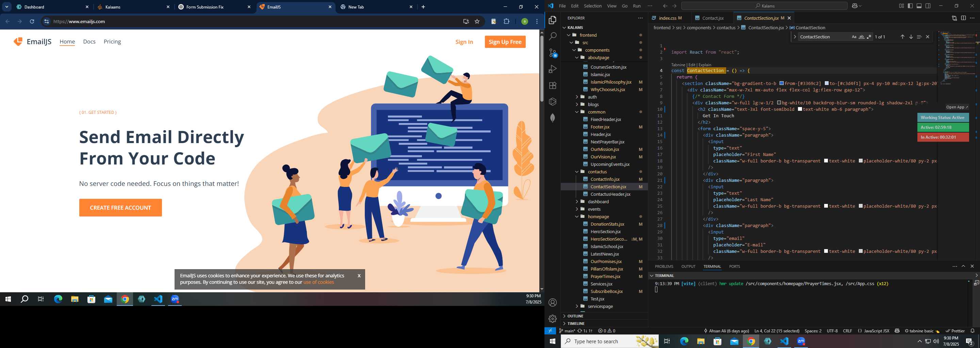Viewport: 980px width, 348px height.
Task: Go to previous match arrow in find widget
Action: click(902, 37)
